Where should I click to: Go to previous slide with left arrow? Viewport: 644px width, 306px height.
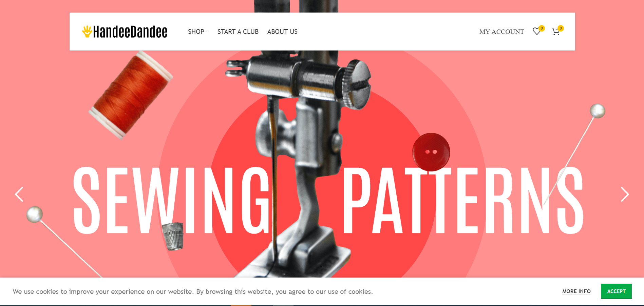19,194
